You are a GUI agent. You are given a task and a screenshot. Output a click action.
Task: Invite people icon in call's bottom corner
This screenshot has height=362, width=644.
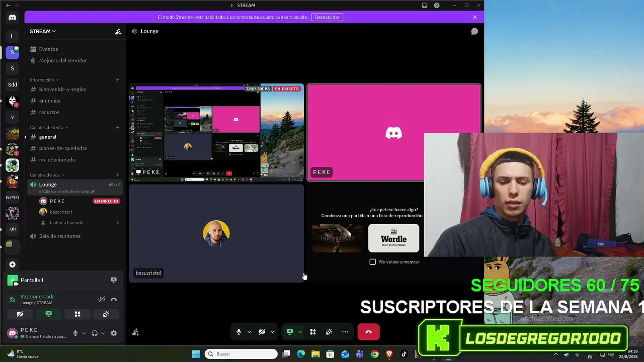click(135, 332)
